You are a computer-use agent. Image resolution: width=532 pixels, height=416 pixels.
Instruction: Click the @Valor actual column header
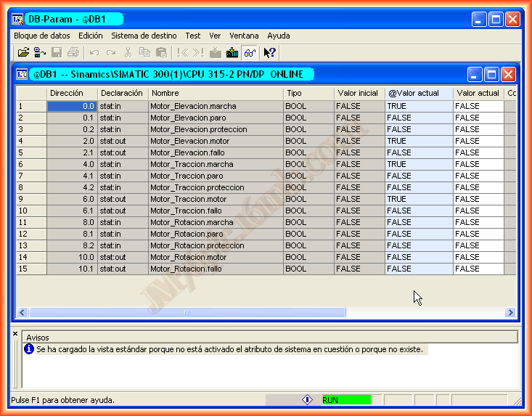[419, 93]
